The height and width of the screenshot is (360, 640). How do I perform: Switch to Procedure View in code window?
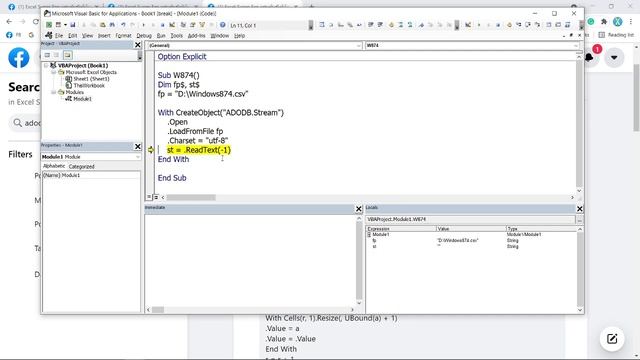tap(149, 197)
